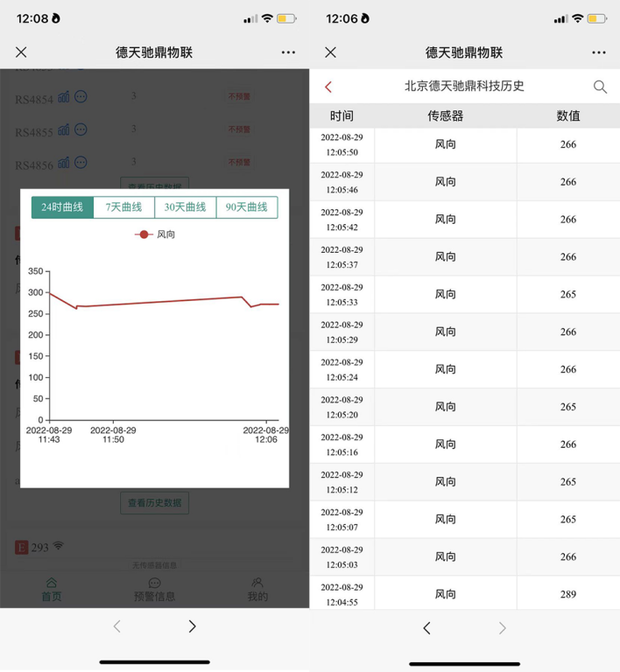This screenshot has width=620, height=672.
Task: Tap the wifi signal icon beside 293
Action: pyautogui.click(x=59, y=546)
